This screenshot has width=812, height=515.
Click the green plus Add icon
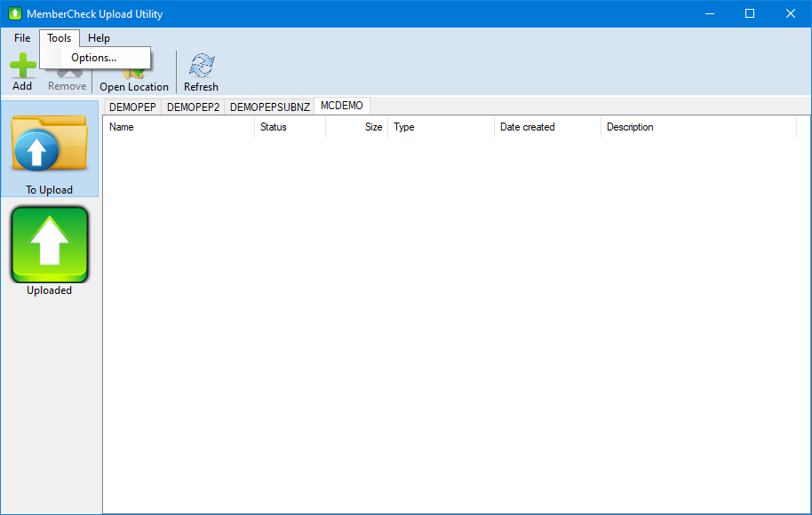pyautogui.click(x=23, y=65)
